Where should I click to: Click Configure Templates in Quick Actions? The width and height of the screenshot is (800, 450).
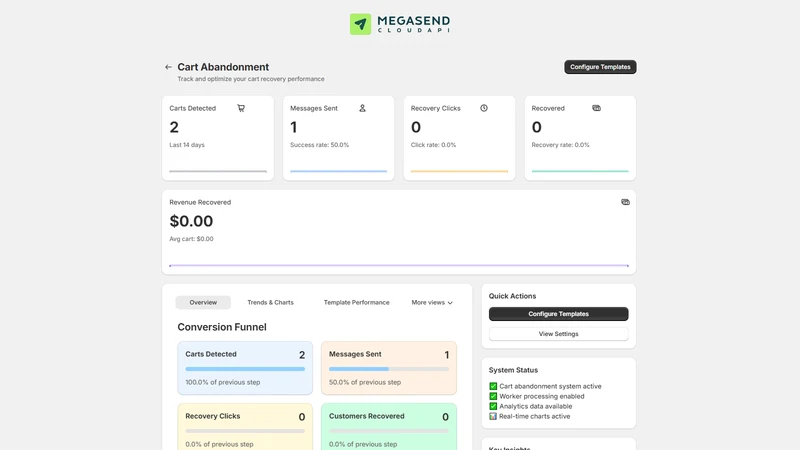click(x=558, y=314)
